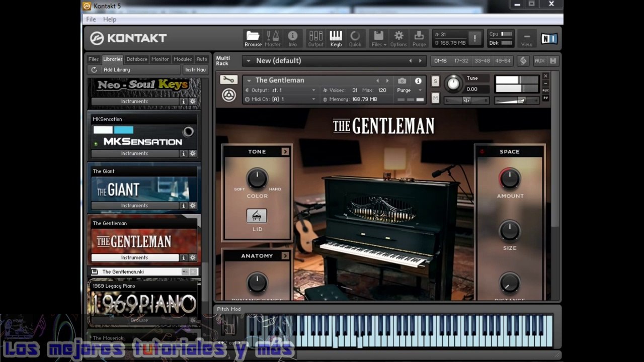
Task: Open the Help menu
Action: point(110,19)
